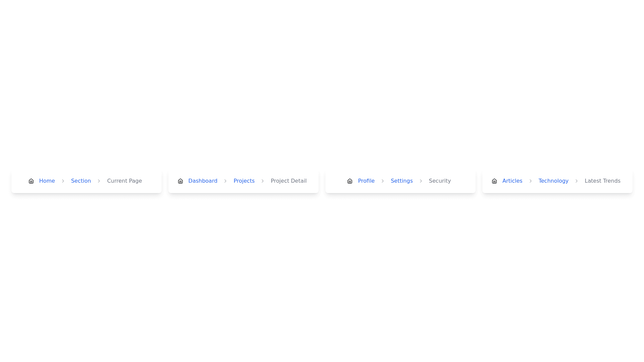Screen dimensions: 644x362
Task: Click the chevron between Section and Current Page
Action: click(x=99, y=181)
